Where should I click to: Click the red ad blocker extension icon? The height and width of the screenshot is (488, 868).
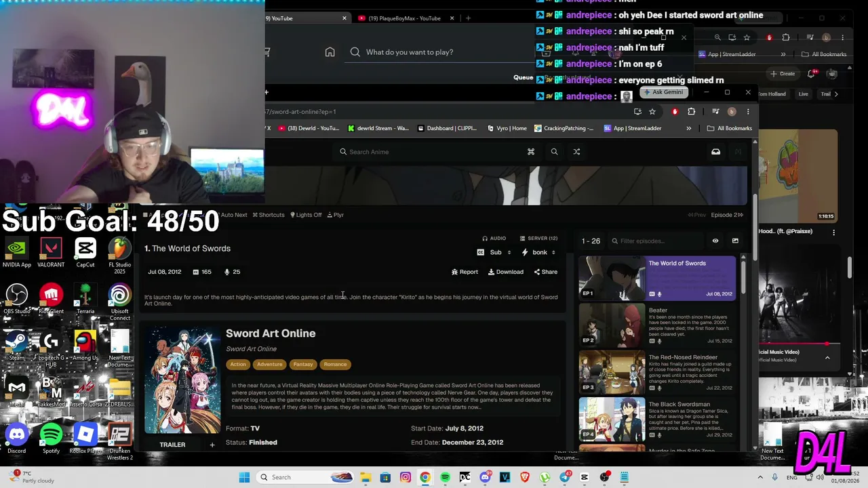point(674,112)
